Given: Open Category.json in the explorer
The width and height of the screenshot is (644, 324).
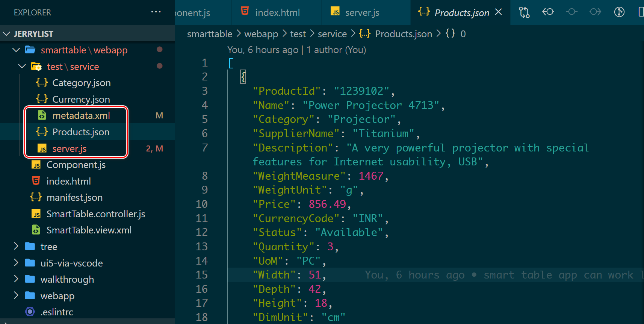Looking at the screenshot, I should tap(82, 83).
